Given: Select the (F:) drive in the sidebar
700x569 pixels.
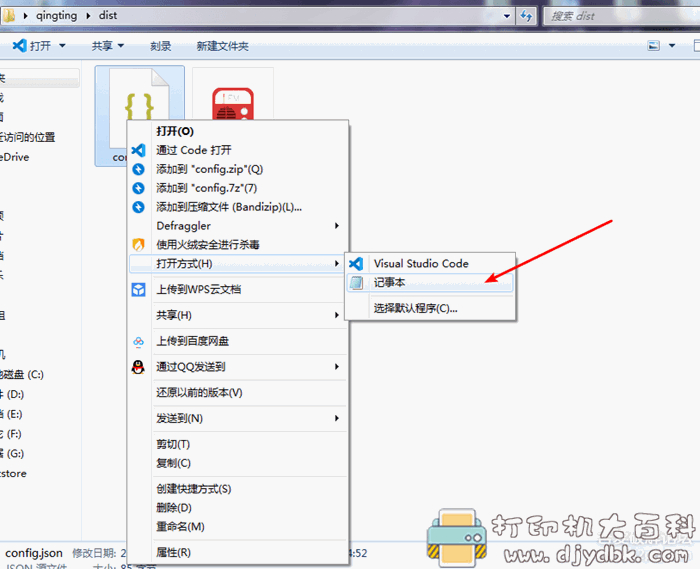Looking at the screenshot, I should coord(11,434).
